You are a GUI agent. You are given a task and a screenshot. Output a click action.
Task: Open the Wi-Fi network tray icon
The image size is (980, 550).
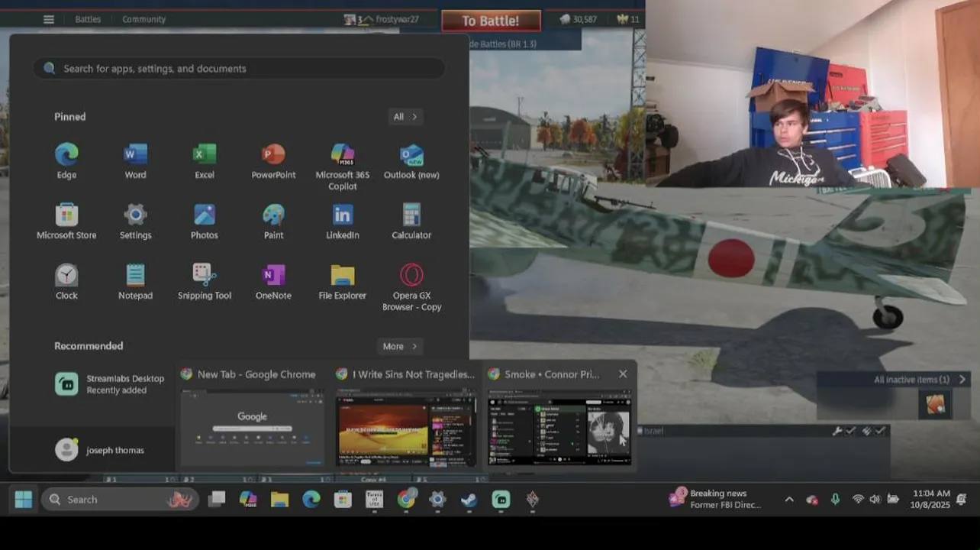858,500
